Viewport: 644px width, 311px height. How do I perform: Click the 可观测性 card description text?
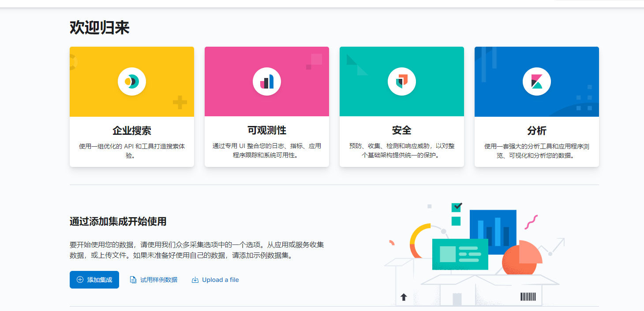click(x=267, y=151)
